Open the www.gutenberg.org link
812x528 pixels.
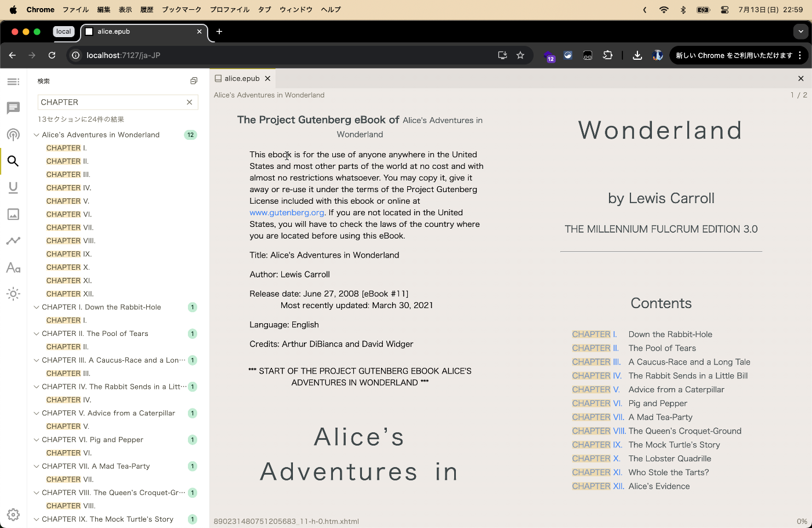point(287,212)
